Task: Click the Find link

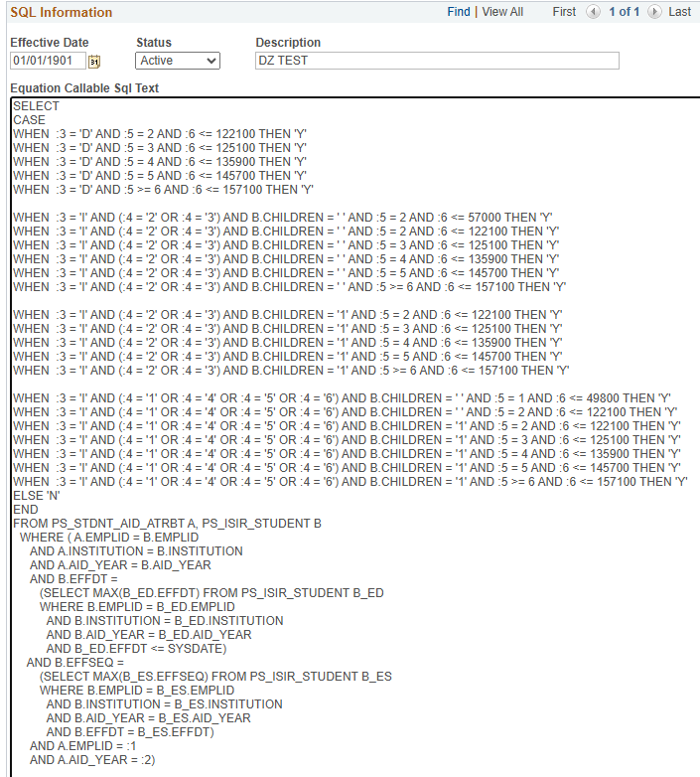Action: [459, 11]
